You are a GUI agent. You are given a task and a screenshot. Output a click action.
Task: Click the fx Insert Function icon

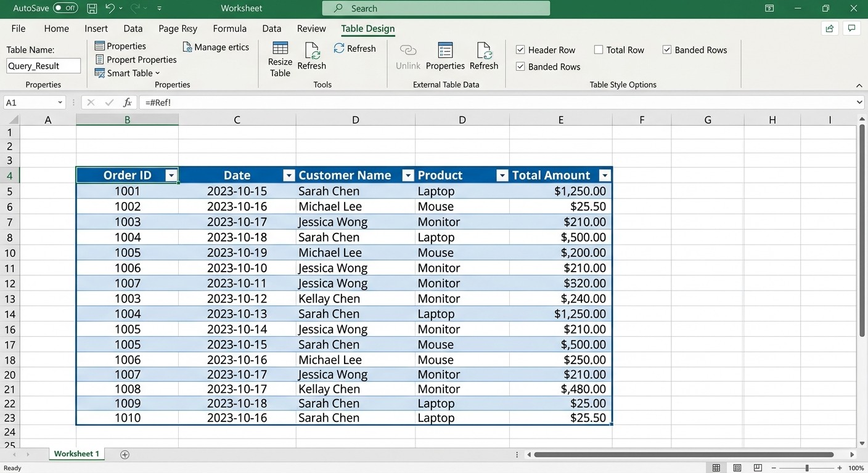pyautogui.click(x=128, y=102)
